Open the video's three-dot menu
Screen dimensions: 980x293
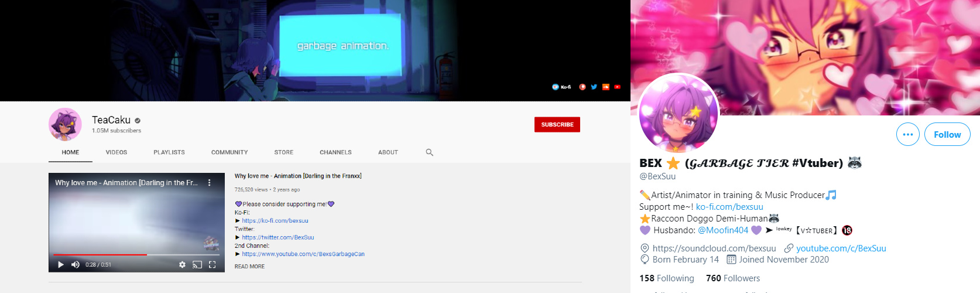pos(209,183)
